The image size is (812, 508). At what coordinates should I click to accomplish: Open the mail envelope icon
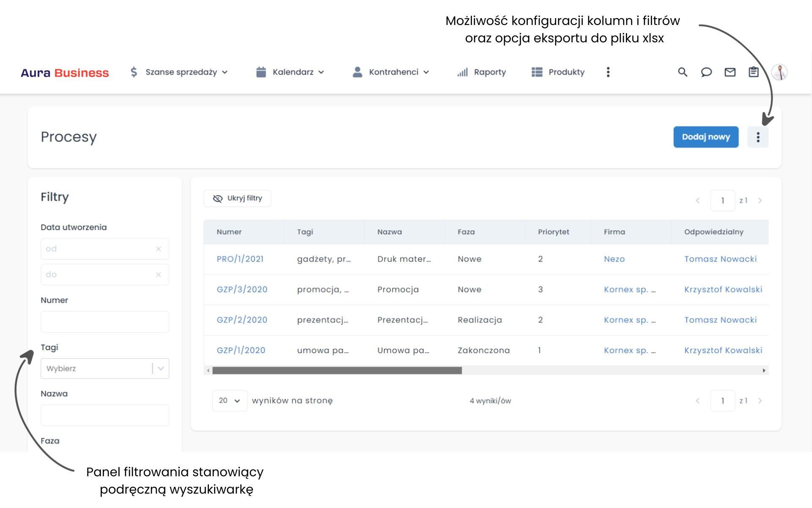pos(730,72)
